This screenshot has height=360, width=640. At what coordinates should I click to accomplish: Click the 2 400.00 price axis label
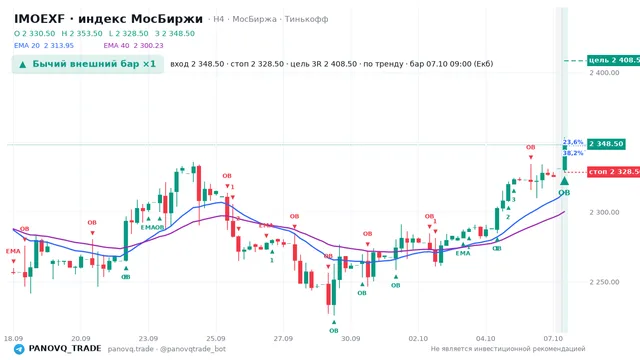(604, 73)
